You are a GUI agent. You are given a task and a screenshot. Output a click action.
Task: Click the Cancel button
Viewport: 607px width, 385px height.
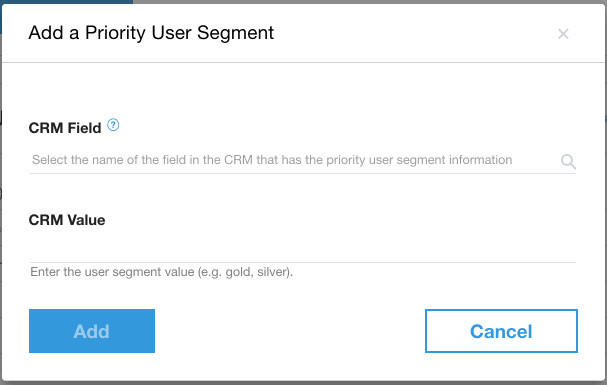(x=501, y=331)
